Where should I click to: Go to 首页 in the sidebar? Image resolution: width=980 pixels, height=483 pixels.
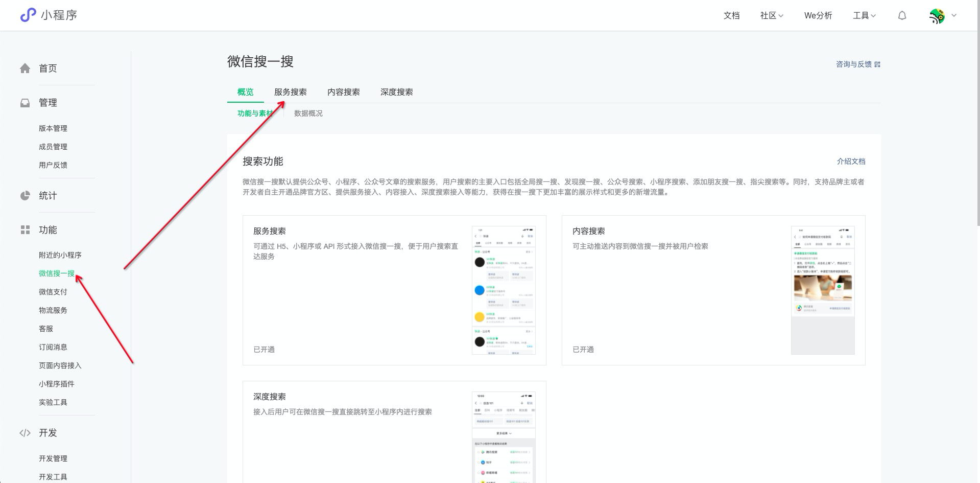(x=47, y=68)
